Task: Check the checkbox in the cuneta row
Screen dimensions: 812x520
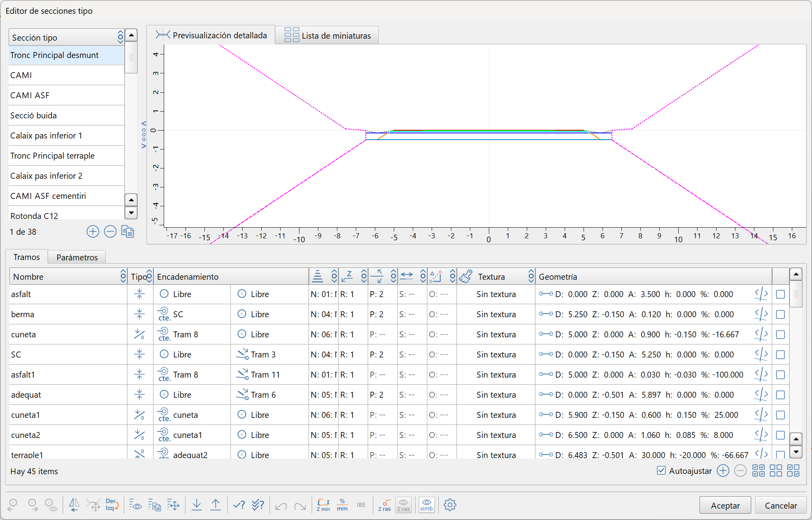Action: (780, 335)
